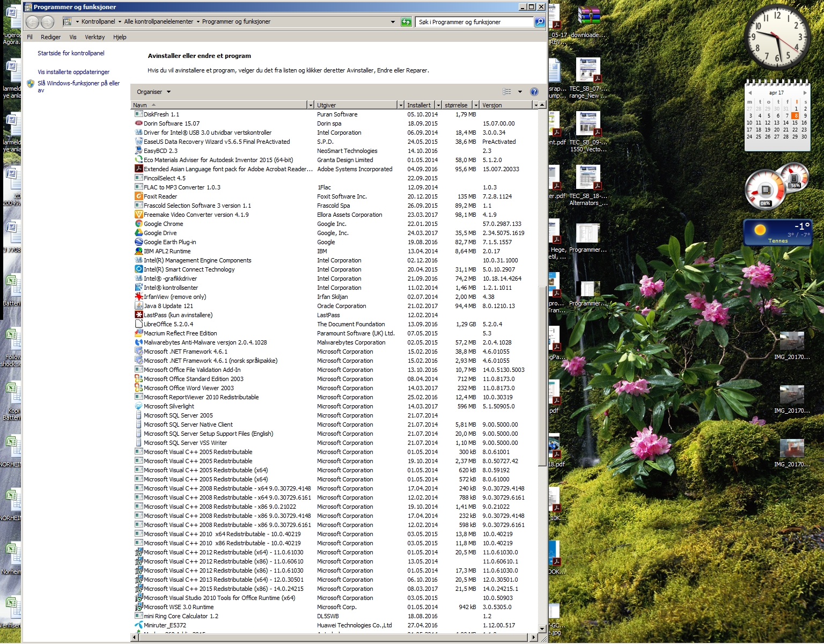Screen dimensions: 824x644
Task: Select the EasyBCD 2.3 row
Action: tap(335, 151)
